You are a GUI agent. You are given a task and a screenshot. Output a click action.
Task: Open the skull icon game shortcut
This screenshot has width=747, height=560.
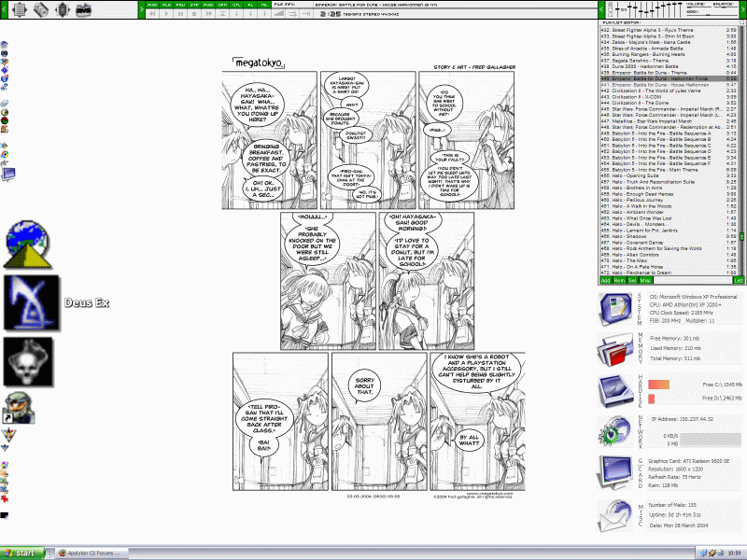coord(28,359)
